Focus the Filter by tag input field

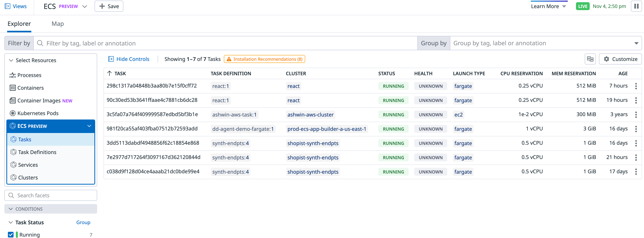coord(225,43)
